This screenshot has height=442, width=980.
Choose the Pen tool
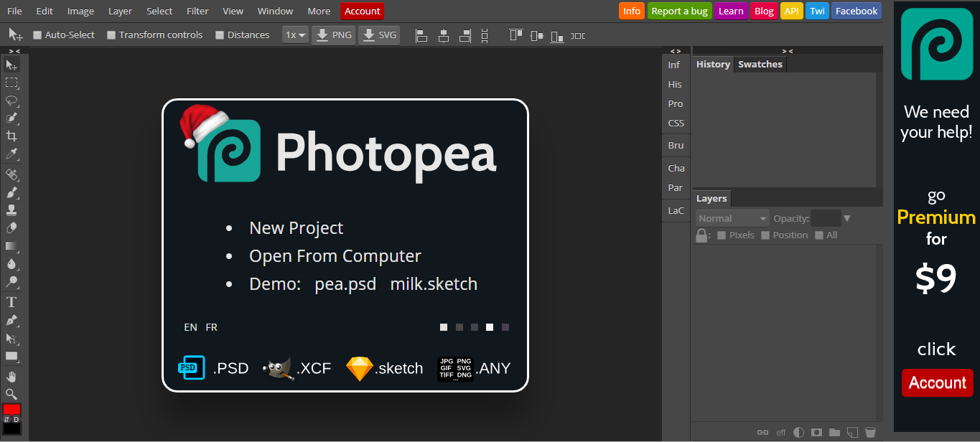click(x=11, y=320)
